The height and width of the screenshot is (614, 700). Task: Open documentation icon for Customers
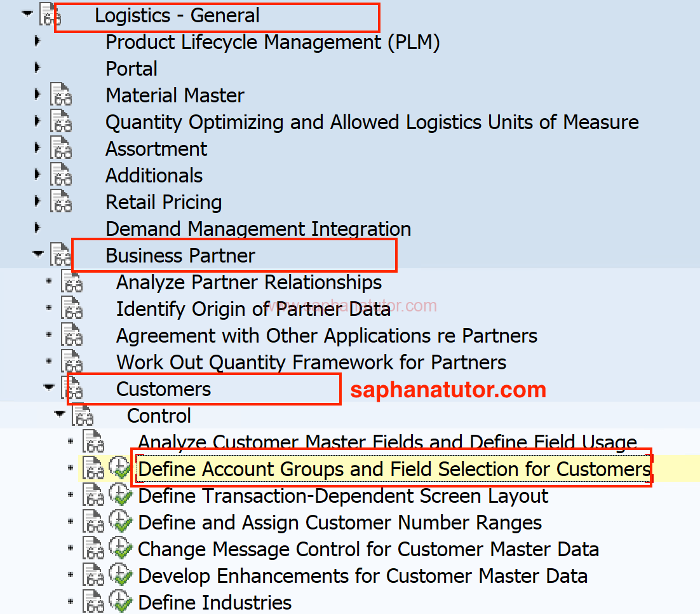71,388
